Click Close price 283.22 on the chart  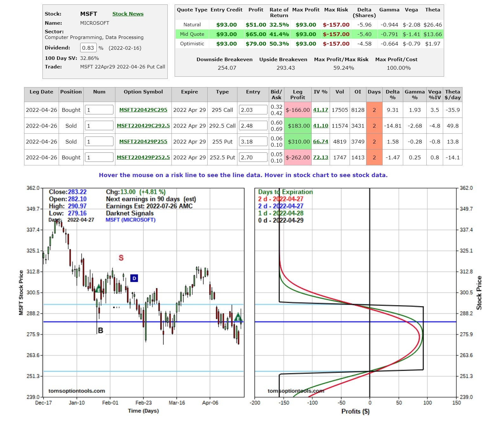click(77, 192)
